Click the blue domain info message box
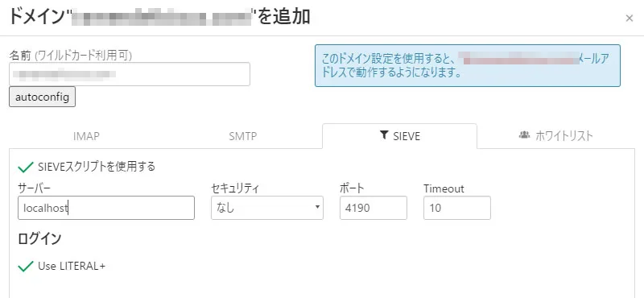This screenshot has width=644, height=298. 468,66
